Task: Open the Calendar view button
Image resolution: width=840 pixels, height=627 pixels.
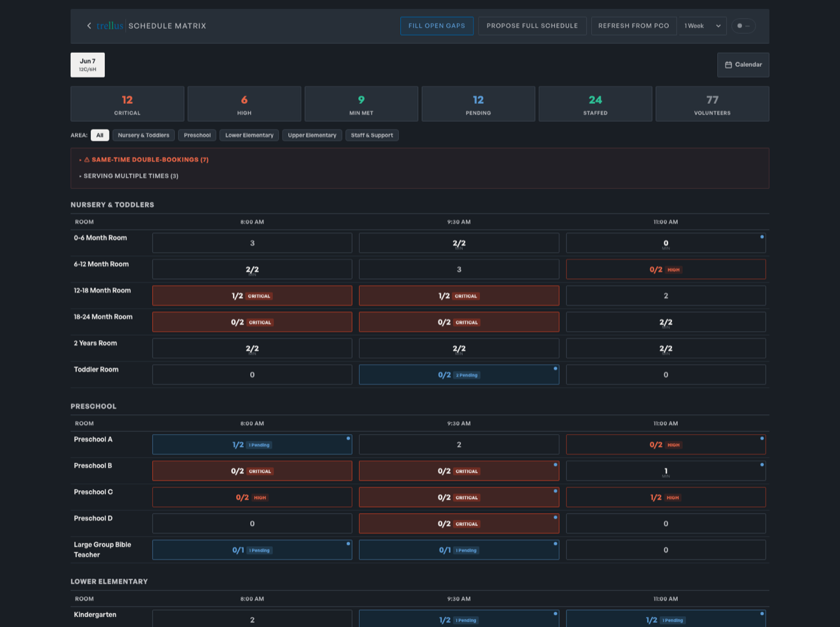Action: click(743, 65)
